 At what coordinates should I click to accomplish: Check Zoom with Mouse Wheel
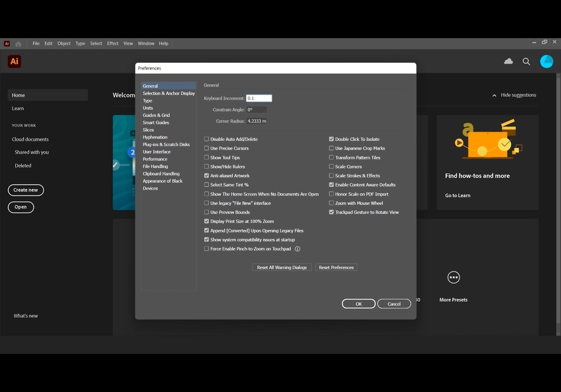tap(331, 203)
